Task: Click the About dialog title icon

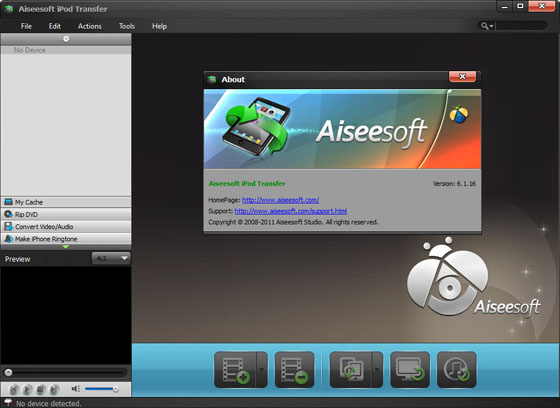Action: pyautogui.click(x=212, y=79)
